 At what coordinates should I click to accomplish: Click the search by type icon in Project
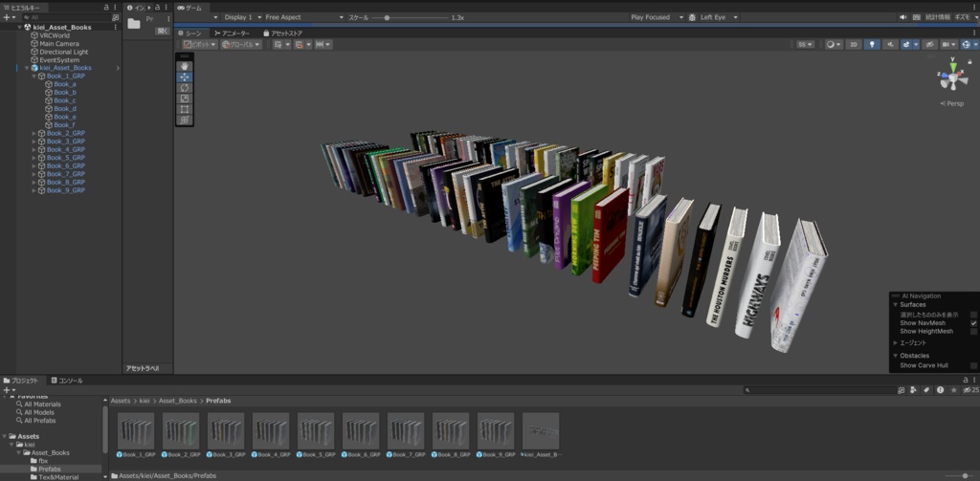913,390
